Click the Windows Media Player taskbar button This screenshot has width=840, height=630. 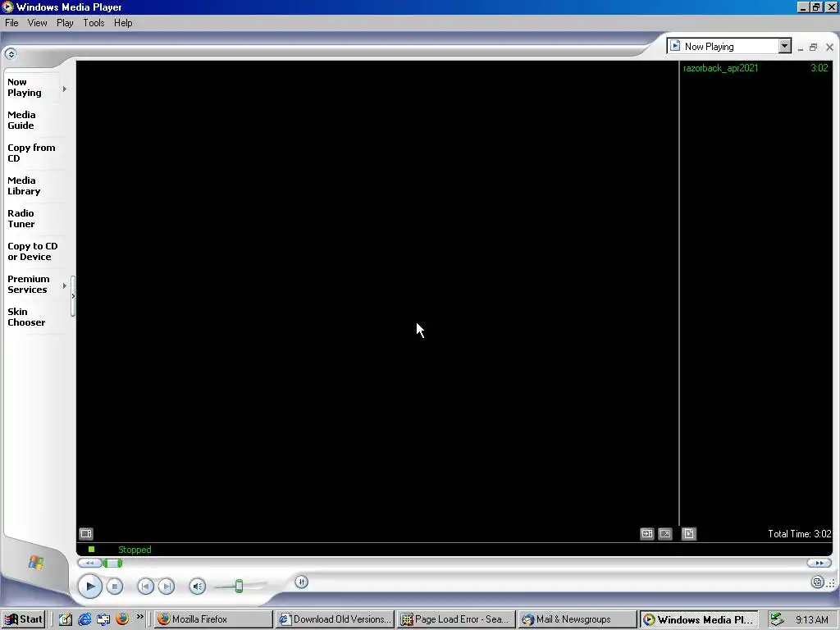click(699, 619)
